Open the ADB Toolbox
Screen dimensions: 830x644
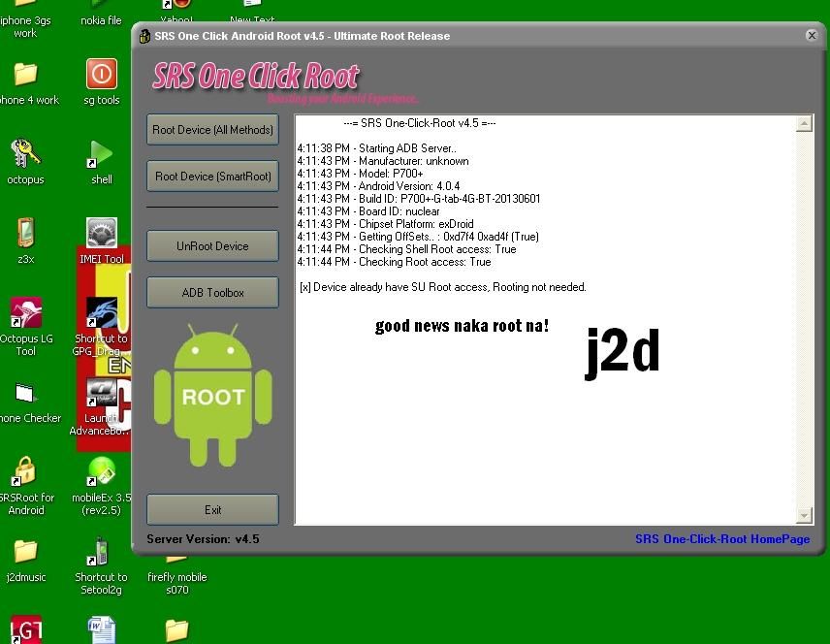coord(212,293)
